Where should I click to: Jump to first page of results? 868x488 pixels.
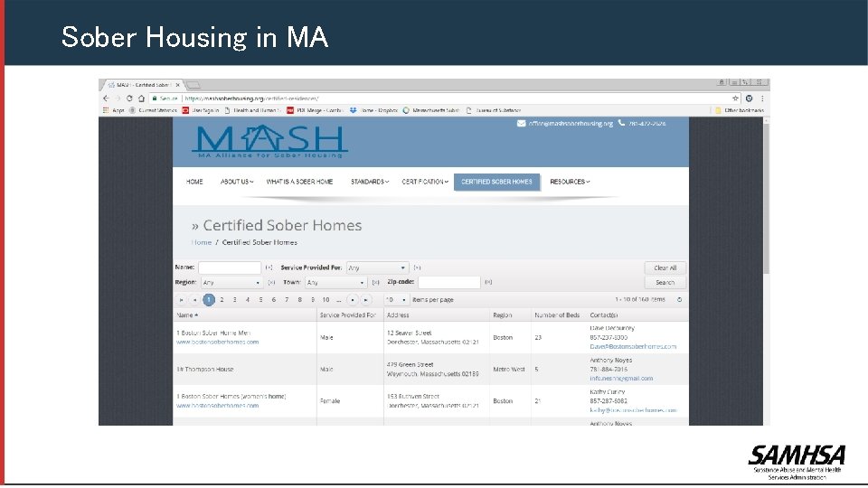[x=181, y=300]
